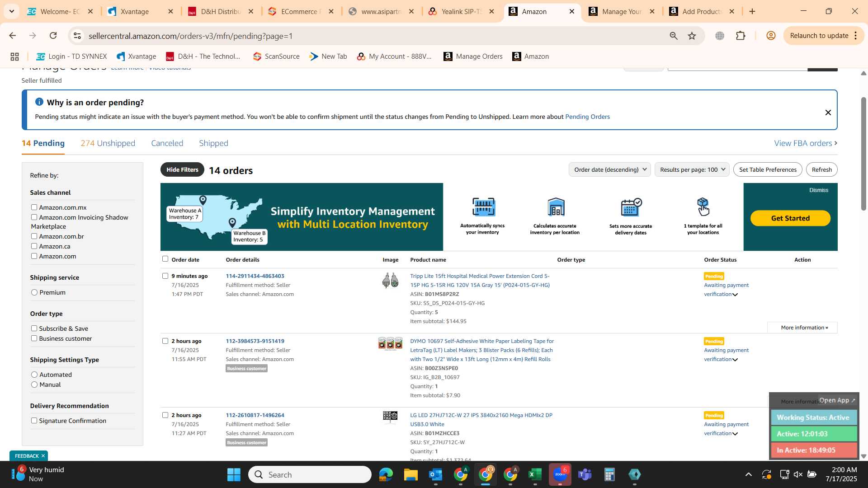The image size is (868, 488).
Task: Switch to the Manage Your browser tab
Action: pyautogui.click(x=622, y=11)
